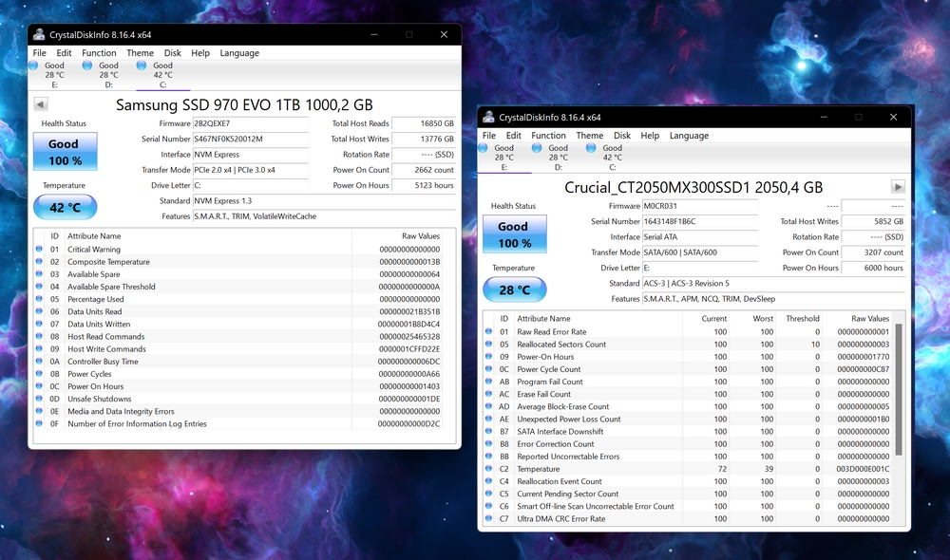Click status dot of Host Write Commands row

pos(39,348)
